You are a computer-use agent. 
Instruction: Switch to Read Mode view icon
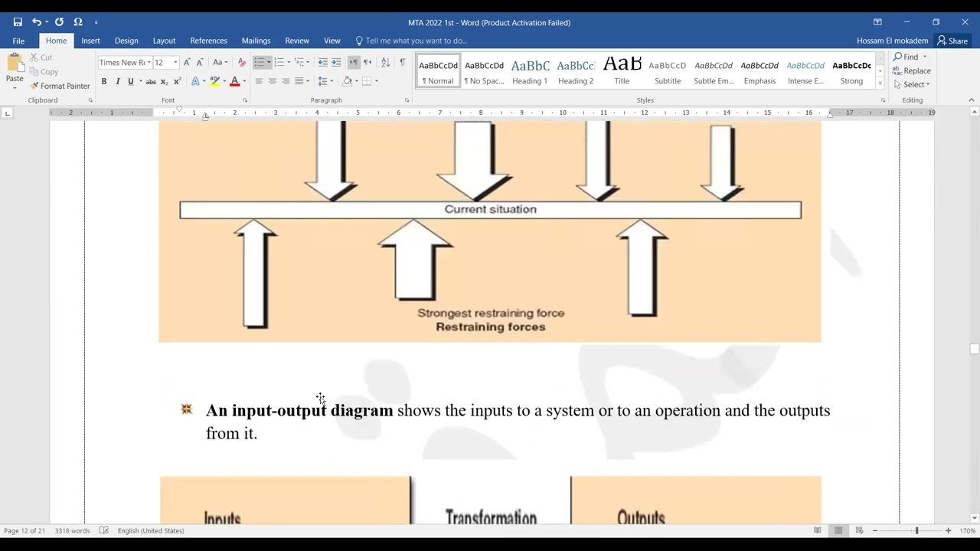[818, 530]
